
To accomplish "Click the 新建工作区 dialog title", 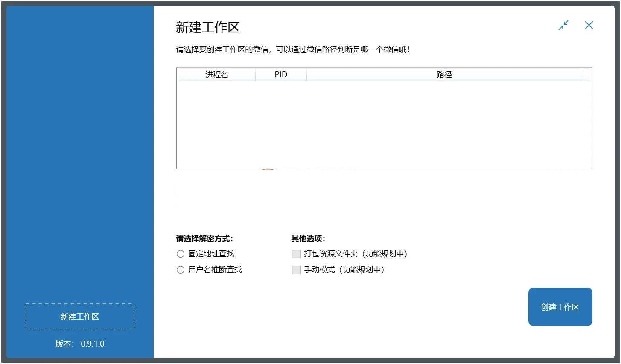I will coord(208,27).
